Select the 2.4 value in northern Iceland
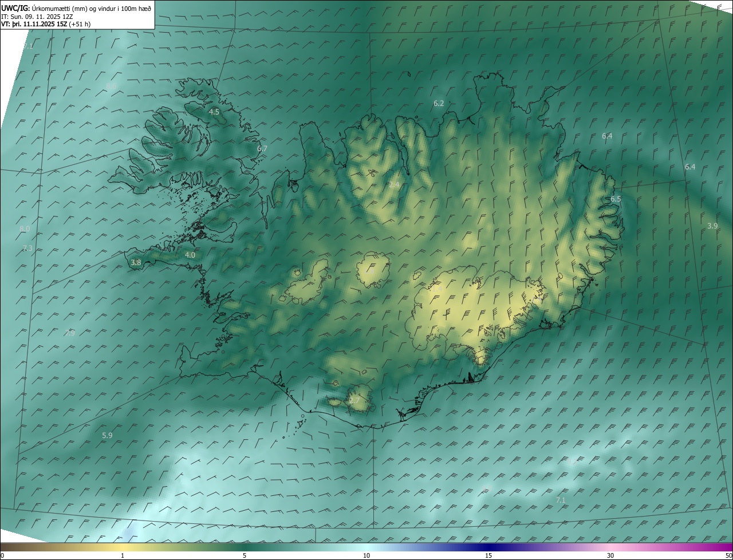The height and width of the screenshot is (560, 733). [394, 184]
